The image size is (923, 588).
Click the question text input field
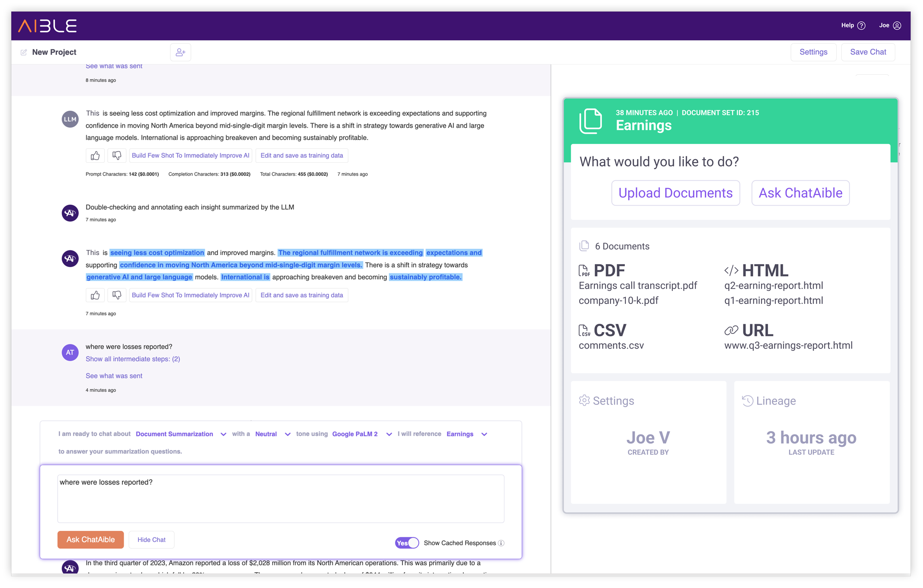pos(281,499)
